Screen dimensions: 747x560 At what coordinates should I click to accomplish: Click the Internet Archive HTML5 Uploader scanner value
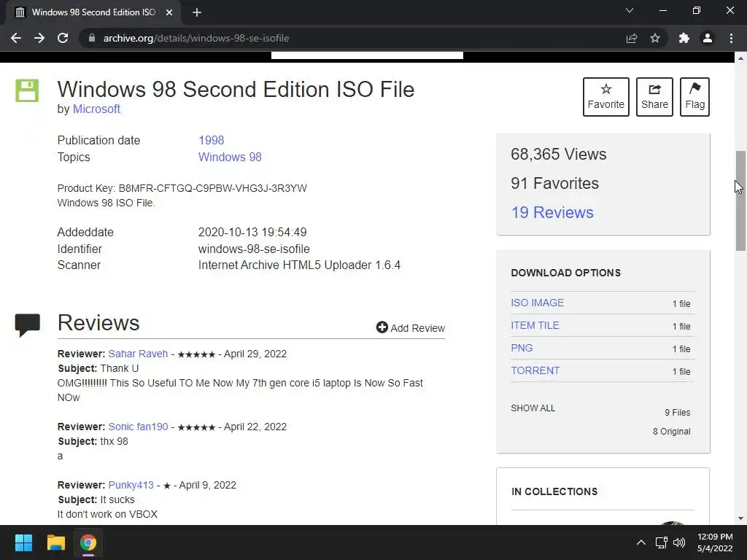click(x=299, y=265)
